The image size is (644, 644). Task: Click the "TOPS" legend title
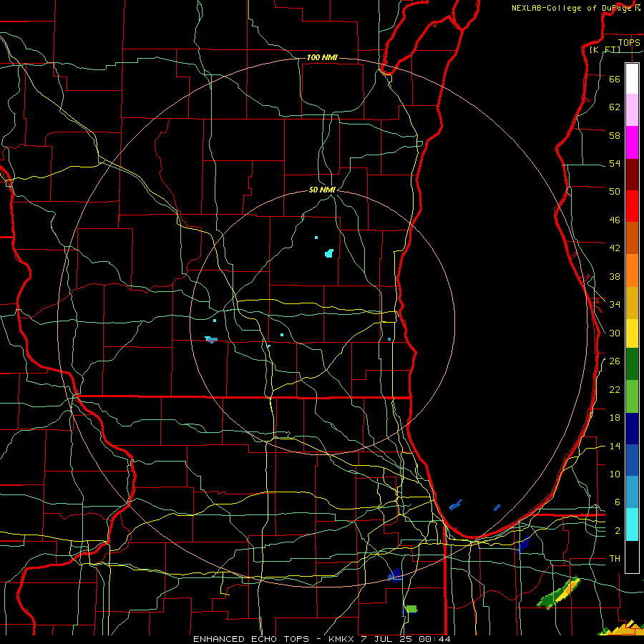point(629,42)
